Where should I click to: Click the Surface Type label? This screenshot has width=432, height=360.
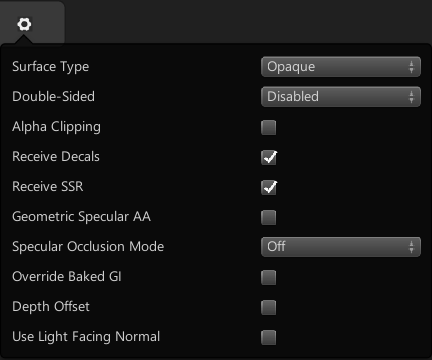(x=51, y=67)
